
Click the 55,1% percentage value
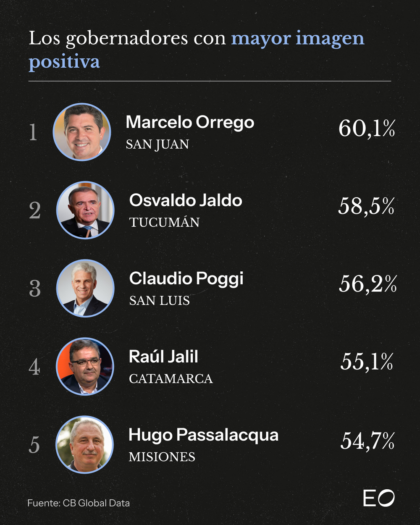click(367, 362)
